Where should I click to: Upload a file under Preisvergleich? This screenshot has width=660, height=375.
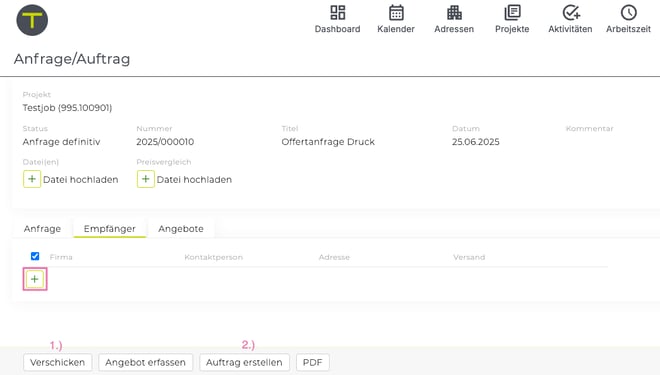(146, 179)
